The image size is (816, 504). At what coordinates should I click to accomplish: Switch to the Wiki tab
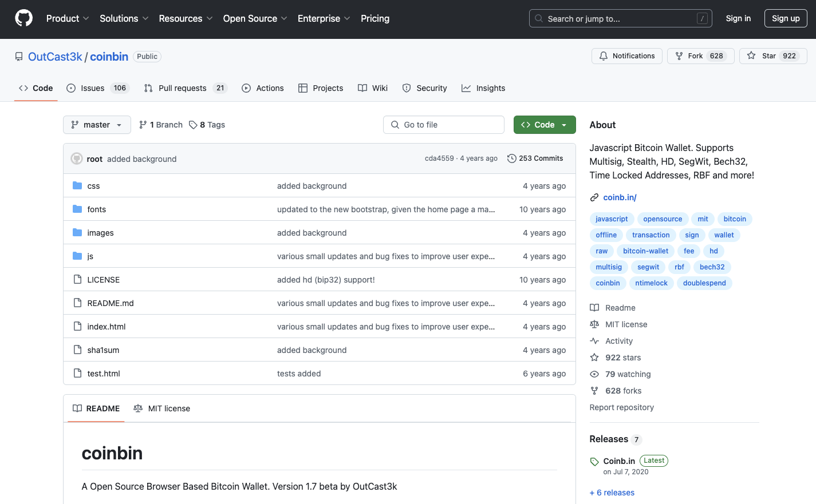[373, 88]
